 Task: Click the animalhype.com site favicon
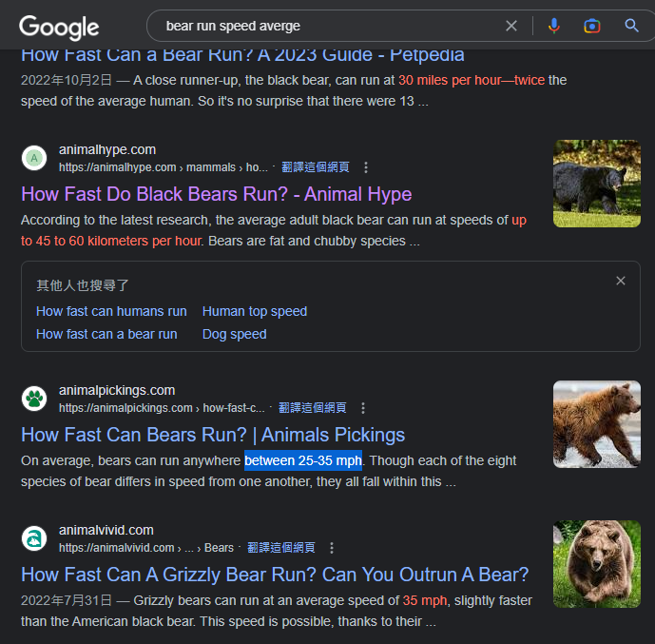point(34,158)
